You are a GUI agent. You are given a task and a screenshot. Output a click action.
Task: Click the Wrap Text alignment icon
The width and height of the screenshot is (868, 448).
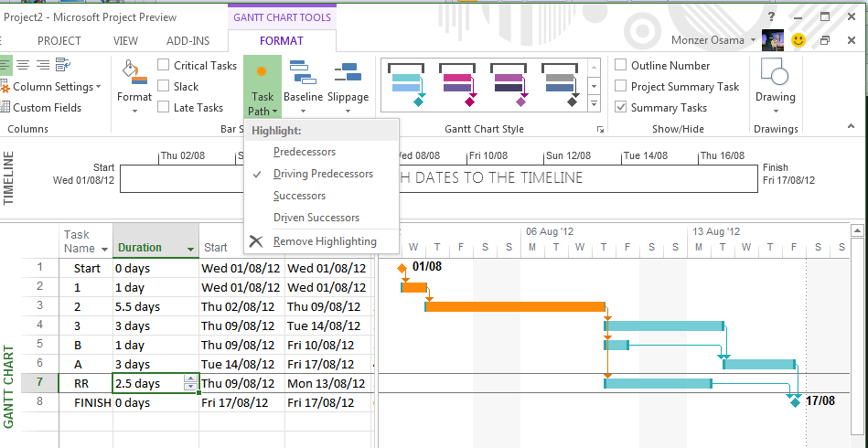pos(63,65)
